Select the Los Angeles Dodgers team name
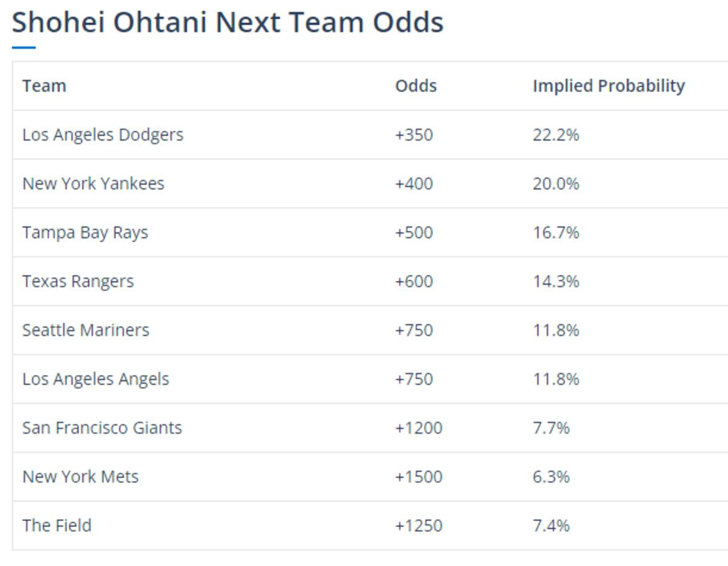The height and width of the screenshot is (566, 728). (x=103, y=135)
